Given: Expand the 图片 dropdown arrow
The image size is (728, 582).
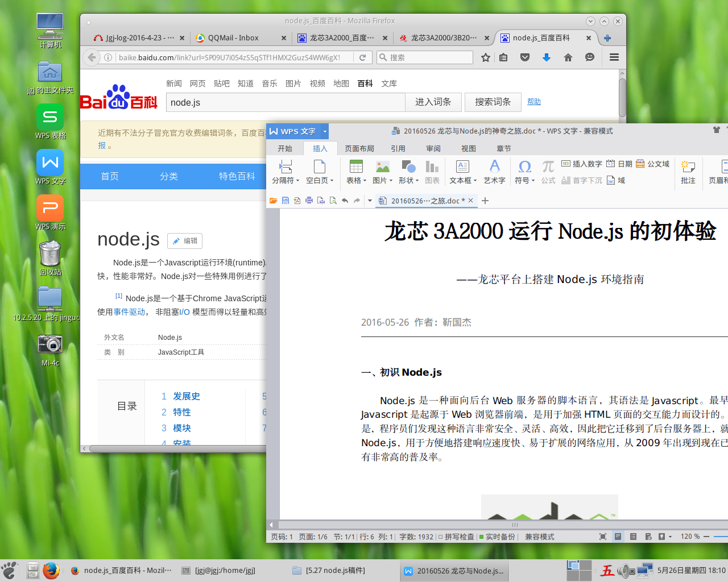Looking at the screenshot, I should 391,181.
